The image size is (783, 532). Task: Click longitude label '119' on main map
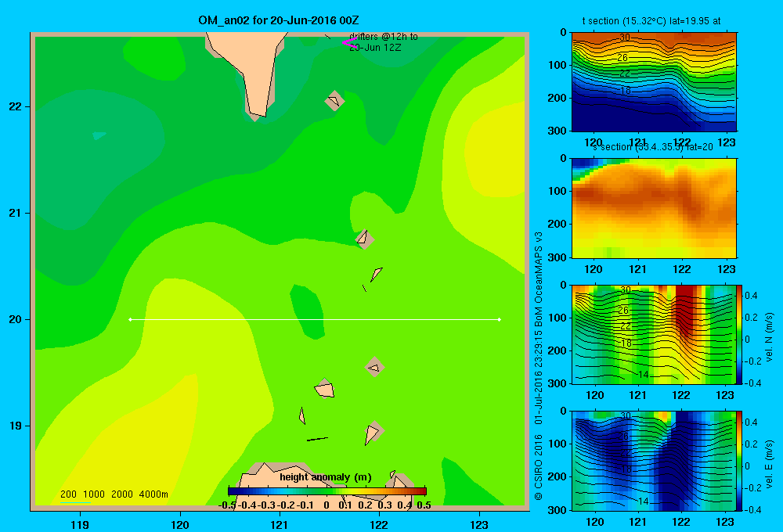click(80, 524)
